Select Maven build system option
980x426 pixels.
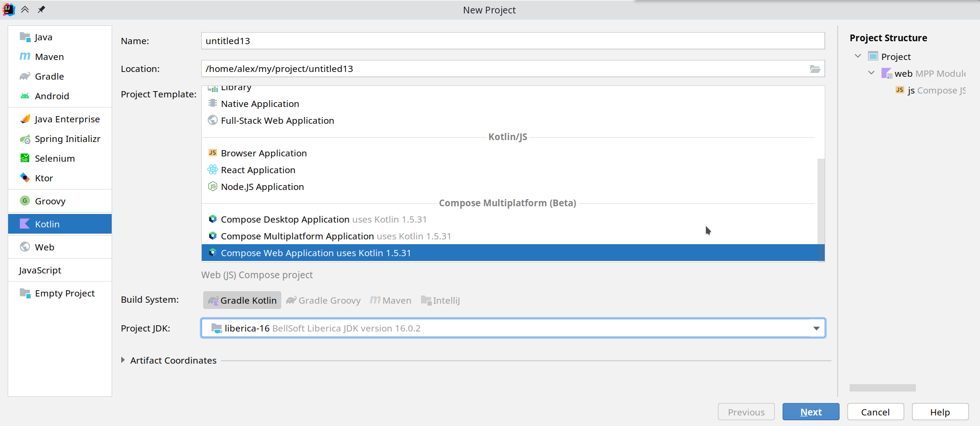pos(391,300)
